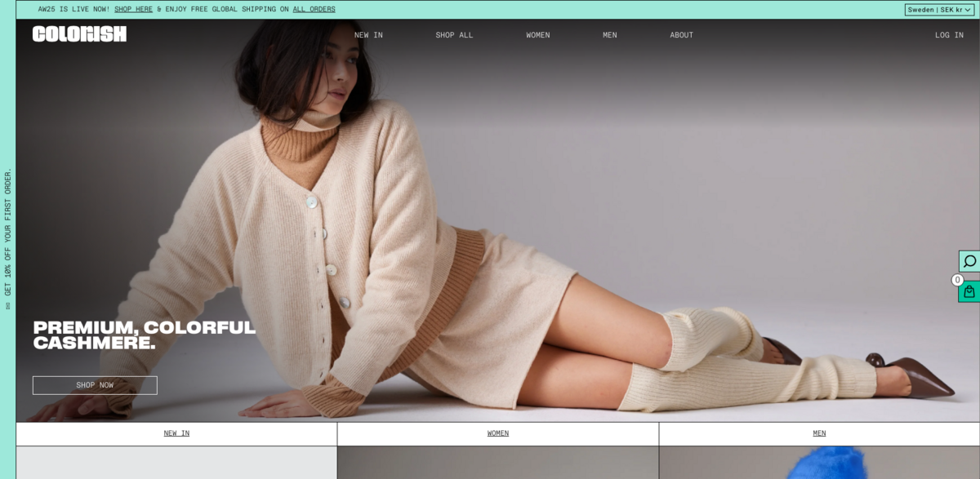Open the ABOUT page from the navbar

pyautogui.click(x=681, y=35)
